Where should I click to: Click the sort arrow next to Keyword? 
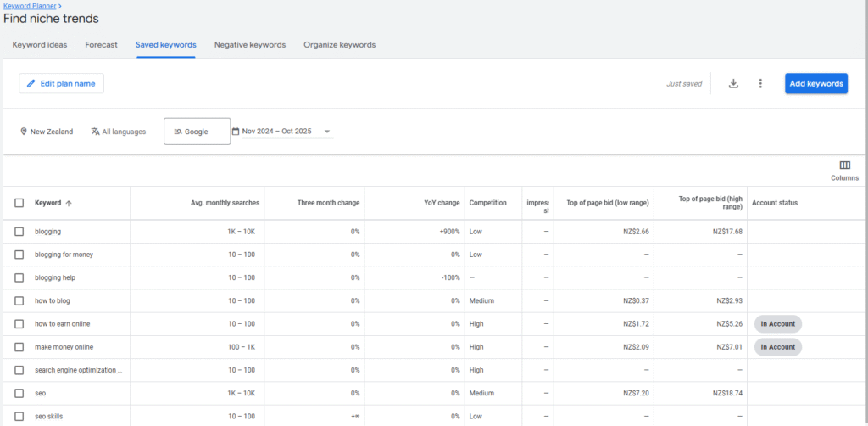click(x=69, y=204)
